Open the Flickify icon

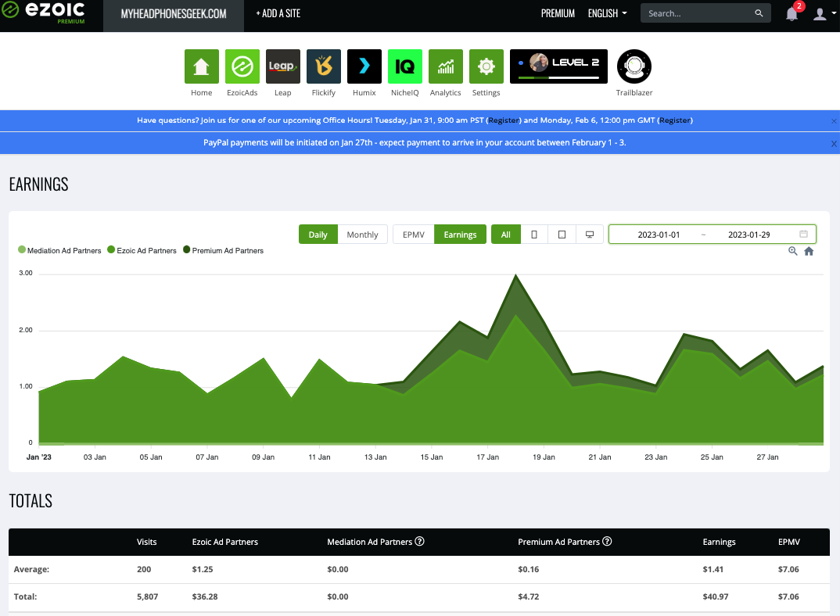tap(324, 66)
